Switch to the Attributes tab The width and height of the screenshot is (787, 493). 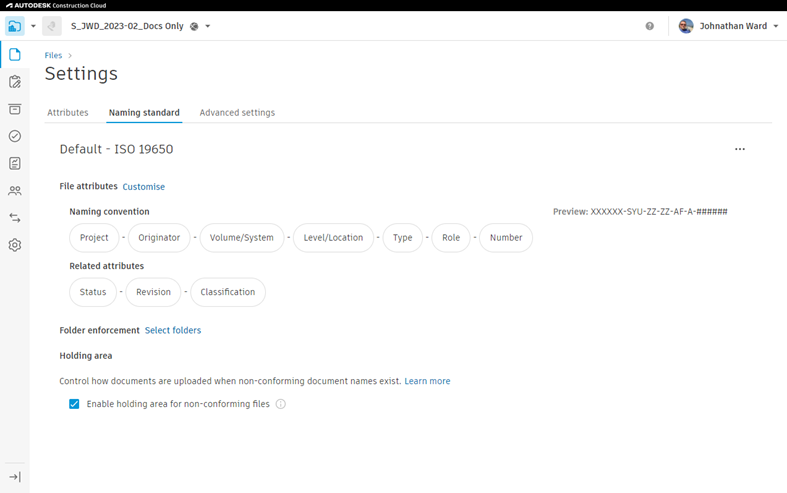pos(68,112)
